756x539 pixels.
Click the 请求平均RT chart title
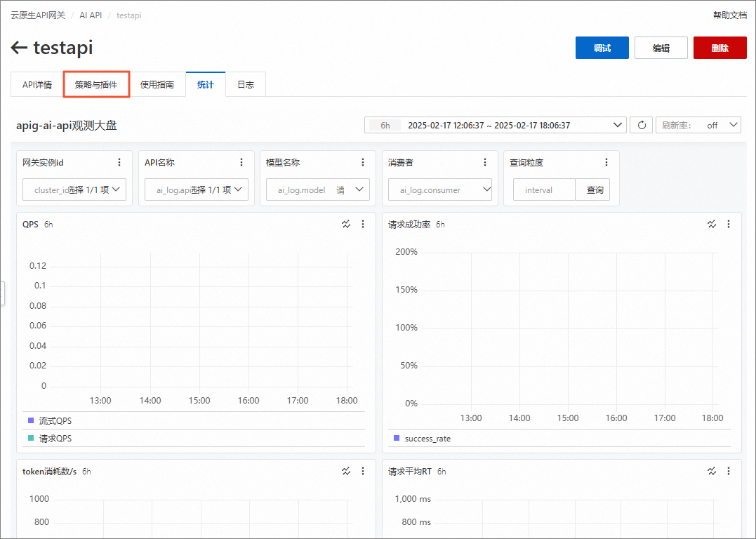[410, 472]
